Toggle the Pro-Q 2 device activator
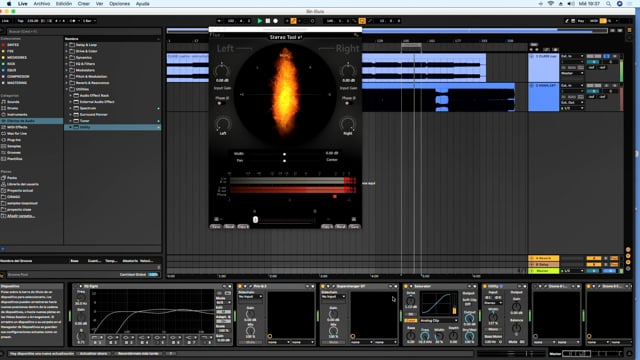The width and height of the screenshot is (640, 360). 240,286
